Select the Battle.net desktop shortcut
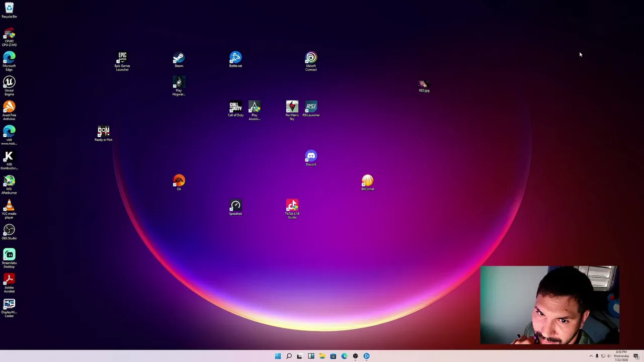 (x=235, y=60)
